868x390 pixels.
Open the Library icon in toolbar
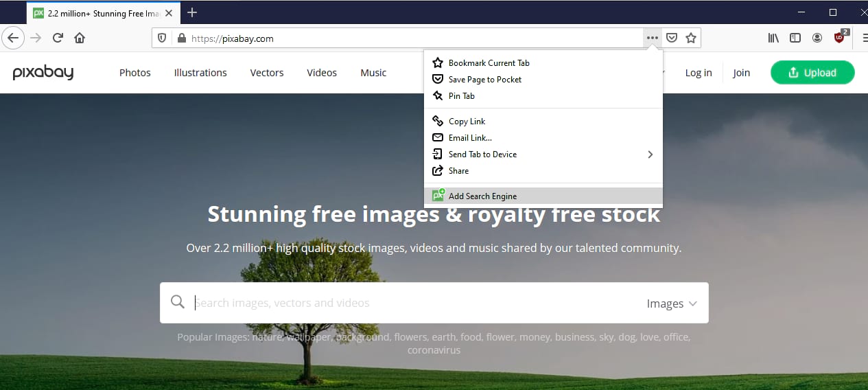coord(773,38)
